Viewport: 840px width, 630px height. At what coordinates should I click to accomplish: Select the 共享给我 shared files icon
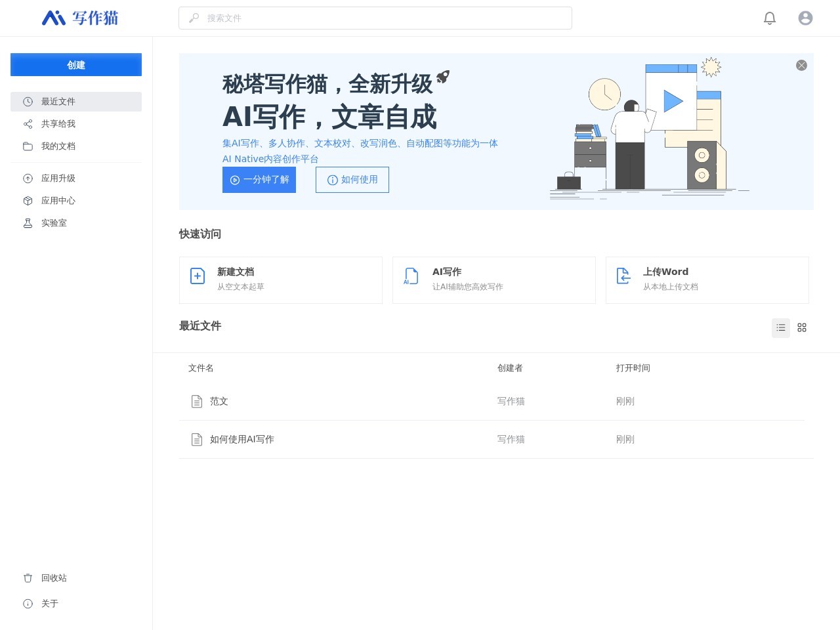28,123
